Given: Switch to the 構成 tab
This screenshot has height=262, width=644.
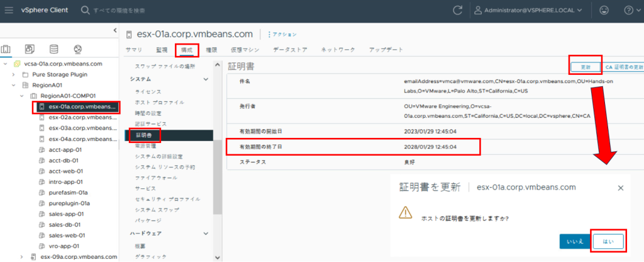Looking at the screenshot, I should (x=187, y=50).
